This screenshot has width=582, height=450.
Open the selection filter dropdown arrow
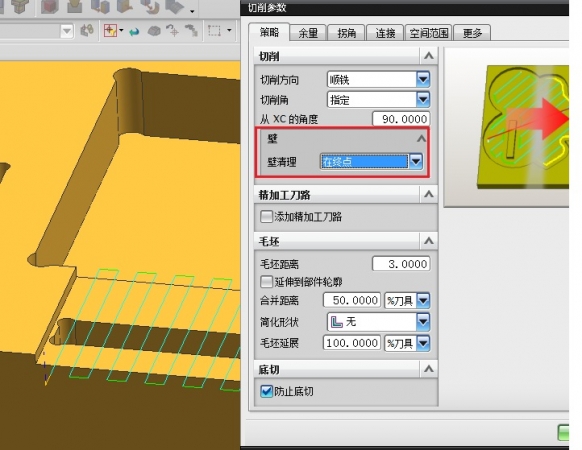pos(66,31)
